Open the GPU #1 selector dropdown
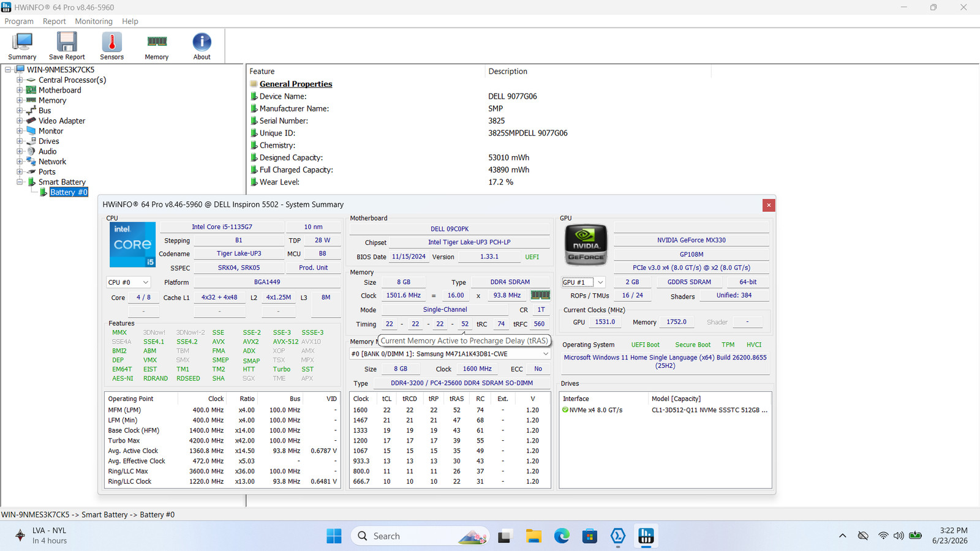This screenshot has width=980, height=551. [584, 282]
